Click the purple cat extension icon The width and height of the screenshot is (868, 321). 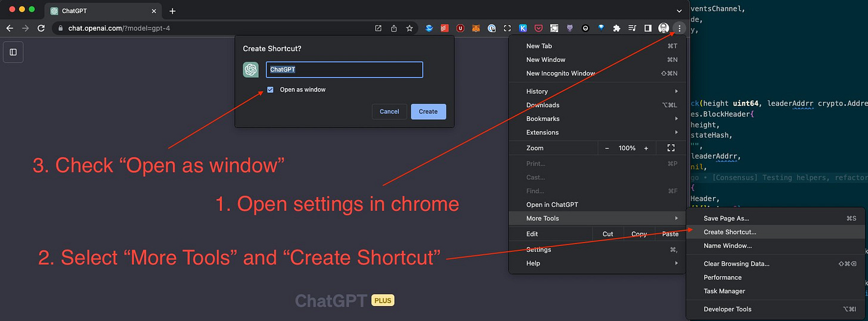tap(570, 28)
